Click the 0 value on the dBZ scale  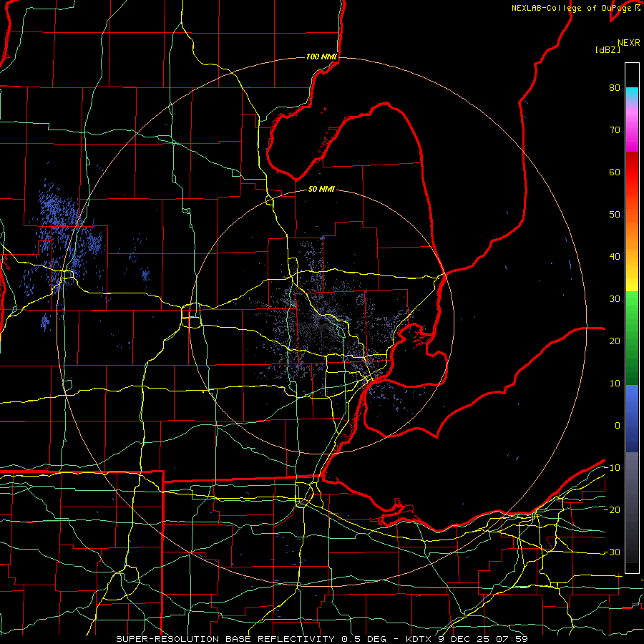click(x=618, y=426)
